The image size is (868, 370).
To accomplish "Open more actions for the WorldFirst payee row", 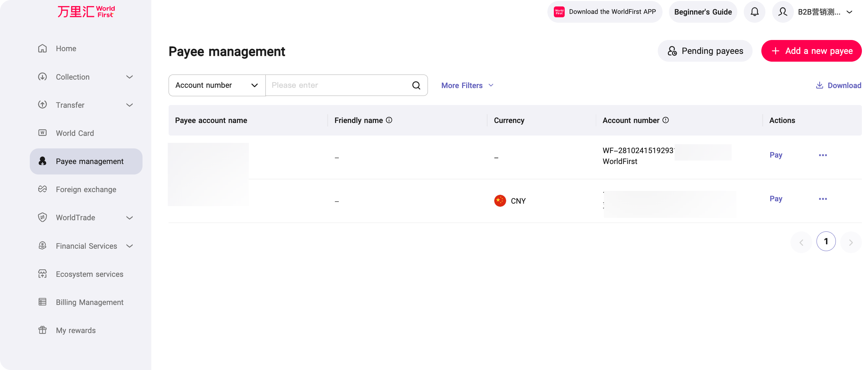I will coord(823,155).
